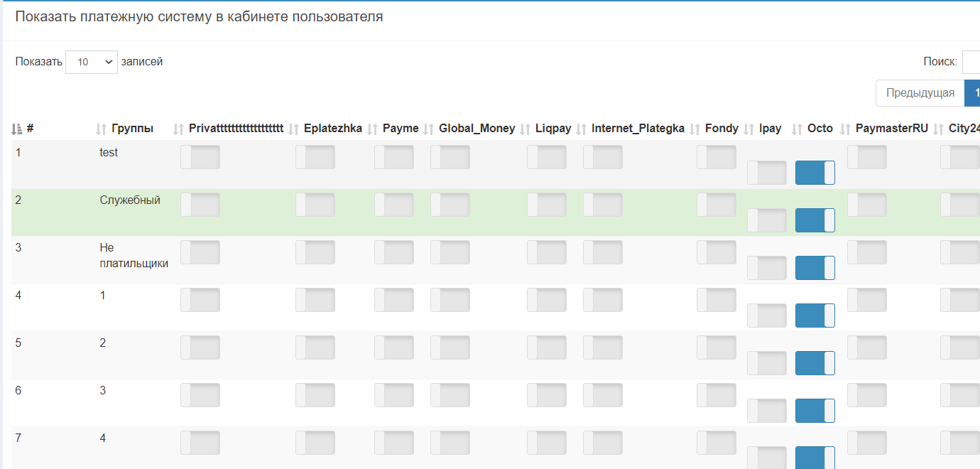980x469 pixels.
Task: Click sort icon beside Privat column header
Action: coord(178,129)
